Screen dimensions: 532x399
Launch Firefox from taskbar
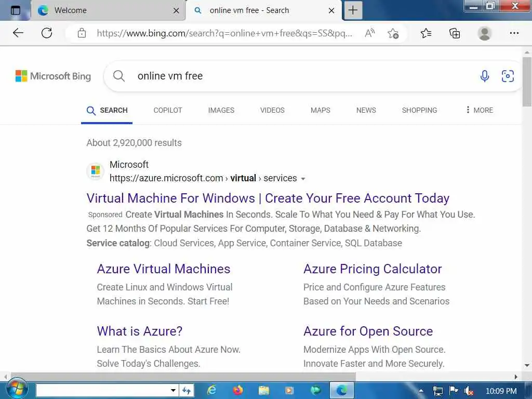point(238,391)
